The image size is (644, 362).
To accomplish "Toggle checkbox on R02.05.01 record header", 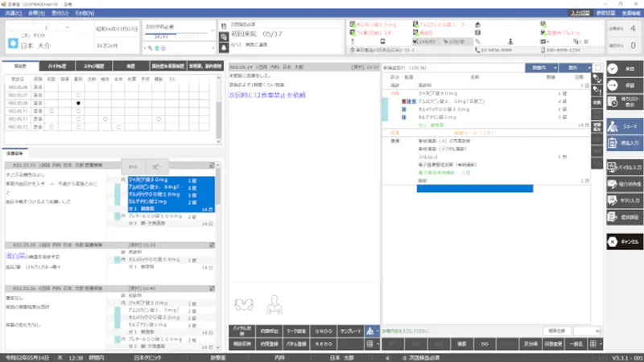I will pos(212,163).
